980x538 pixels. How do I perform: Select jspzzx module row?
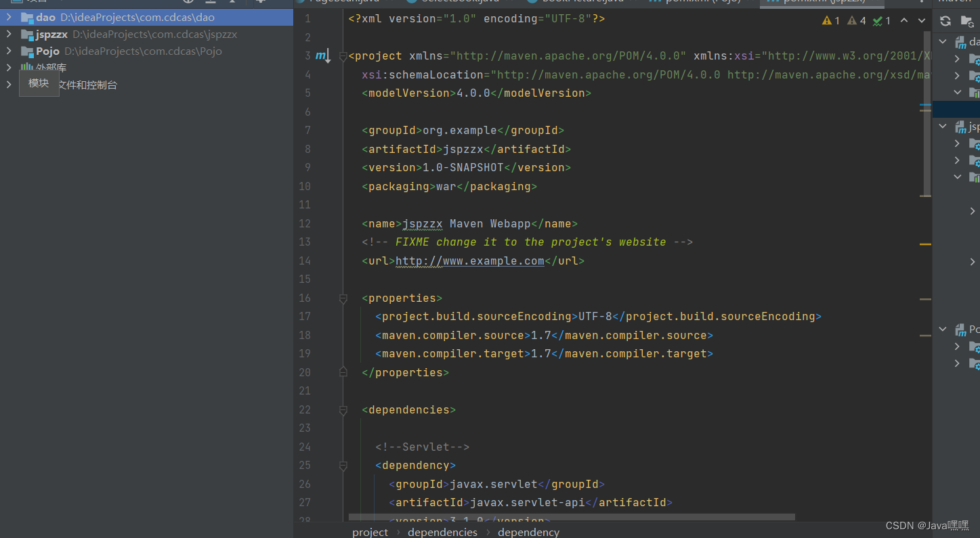(x=146, y=35)
